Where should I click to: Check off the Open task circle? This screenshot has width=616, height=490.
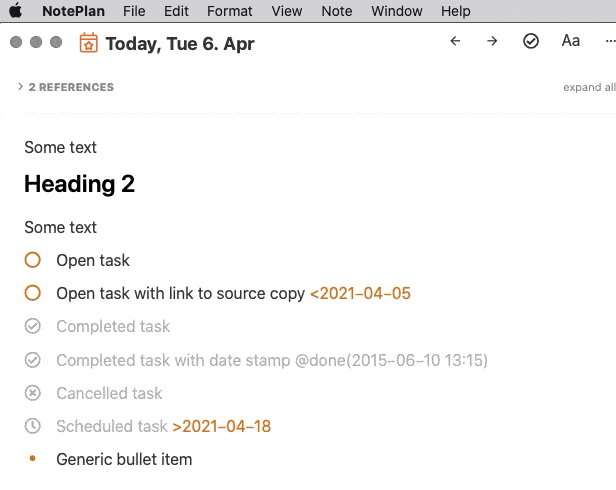33,260
